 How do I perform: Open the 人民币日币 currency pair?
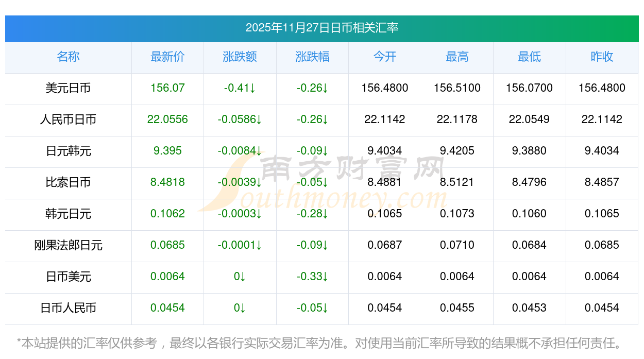coord(68,119)
